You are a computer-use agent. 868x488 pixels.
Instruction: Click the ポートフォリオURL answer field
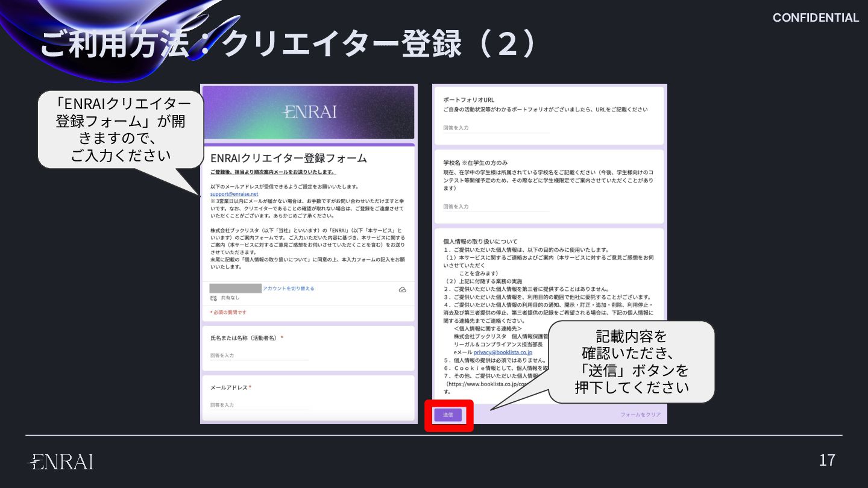[x=496, y=128]
